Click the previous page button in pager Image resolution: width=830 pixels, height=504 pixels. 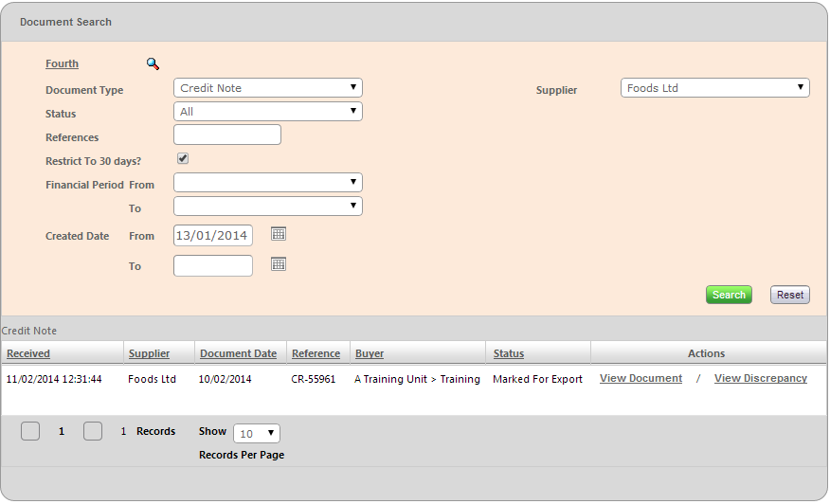point(30,431)
